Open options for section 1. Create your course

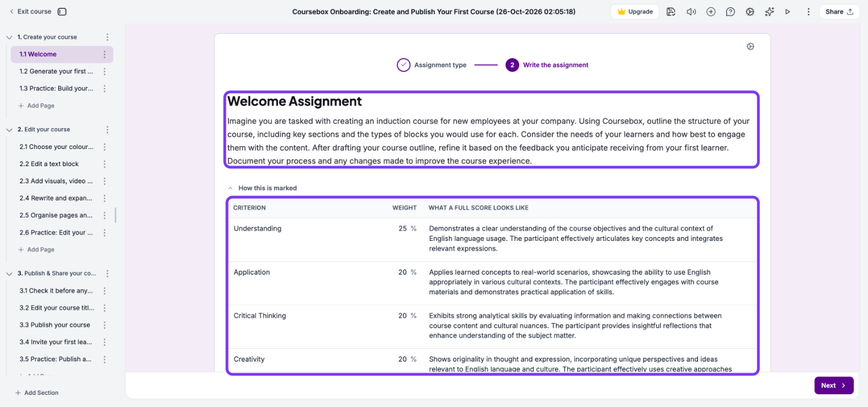(x=107, y=37)
